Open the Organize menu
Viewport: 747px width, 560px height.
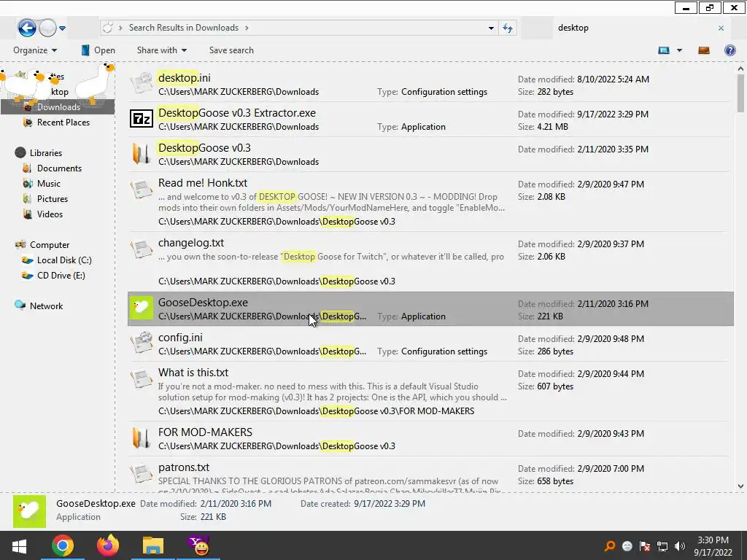[x=35, y=50]
